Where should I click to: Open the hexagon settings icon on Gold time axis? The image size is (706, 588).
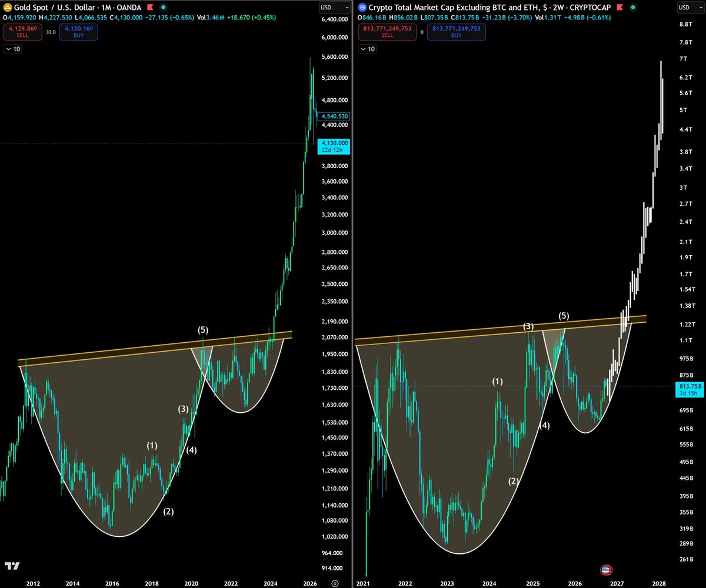pyautogui.click(x=335, y=583)
